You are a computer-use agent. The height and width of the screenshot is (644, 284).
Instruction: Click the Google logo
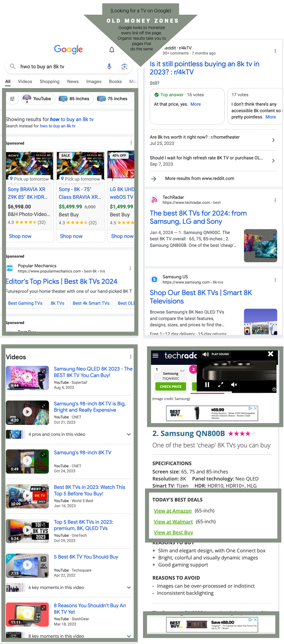tap(68, 50)
